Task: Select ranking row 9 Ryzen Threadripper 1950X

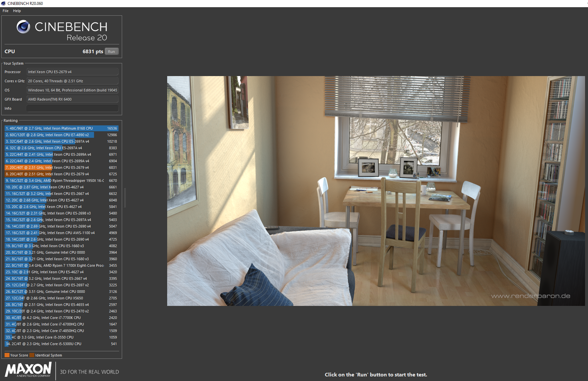Action: [61, 181]
